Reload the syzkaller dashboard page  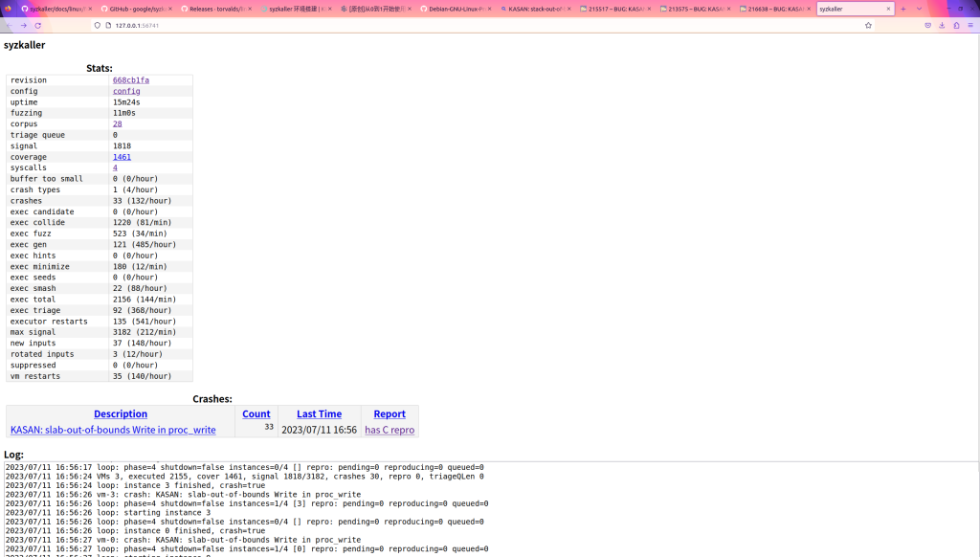click(x=36, y=26)
